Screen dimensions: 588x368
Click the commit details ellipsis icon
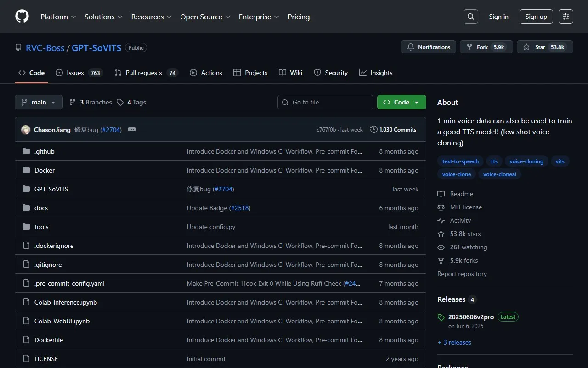pyautogui.click(x=132, y=130)
